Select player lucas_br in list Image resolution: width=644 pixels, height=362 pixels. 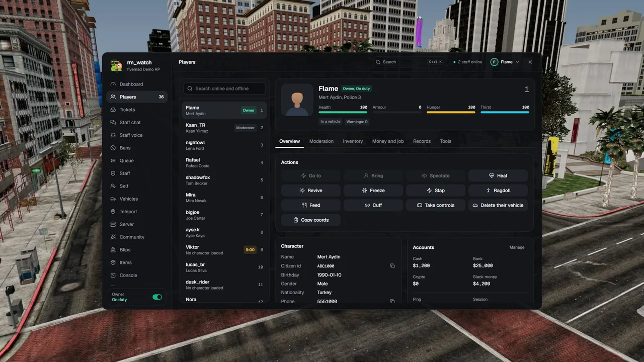(224, 267)
